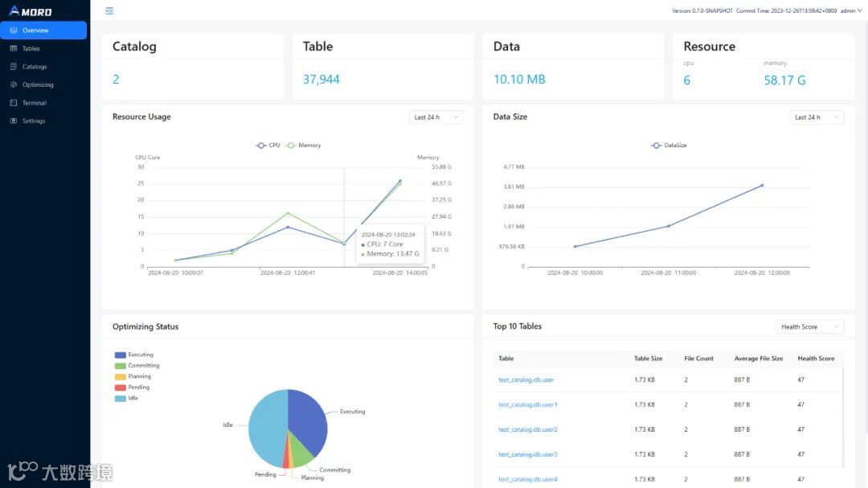The image size is (868, 488).
Task: Open the Tables menu item
Action: (x=43, y=49)
